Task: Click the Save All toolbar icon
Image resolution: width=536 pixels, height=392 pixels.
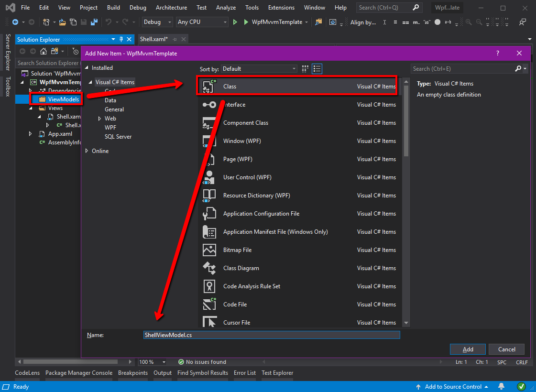Action: coord(94,22)
